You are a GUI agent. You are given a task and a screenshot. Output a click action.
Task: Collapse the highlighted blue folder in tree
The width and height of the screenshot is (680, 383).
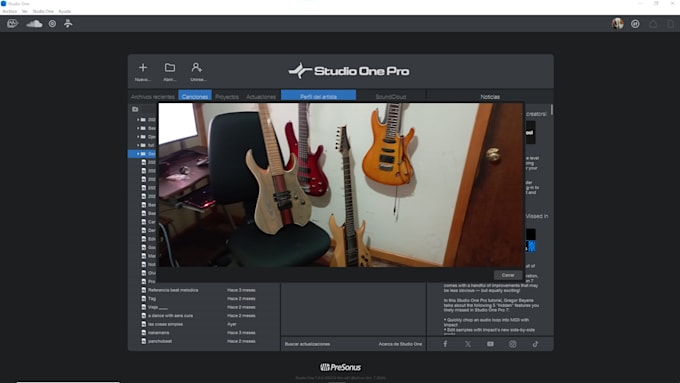click(138, 154)
